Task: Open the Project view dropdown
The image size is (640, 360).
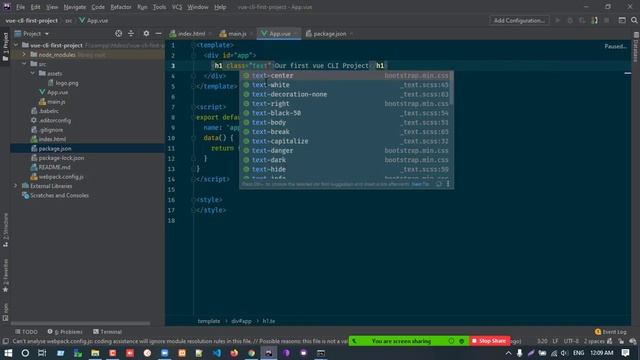Action: click(x=47, y=34)
